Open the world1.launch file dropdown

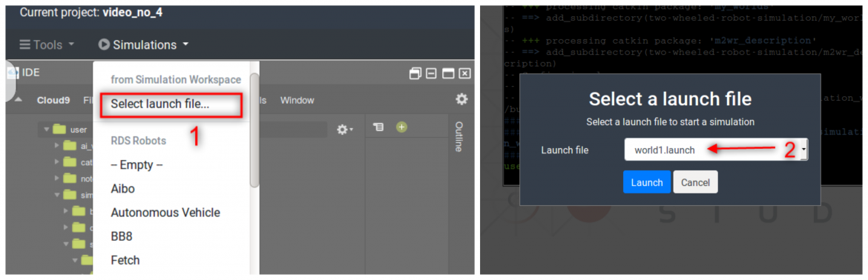pos(716,150)
